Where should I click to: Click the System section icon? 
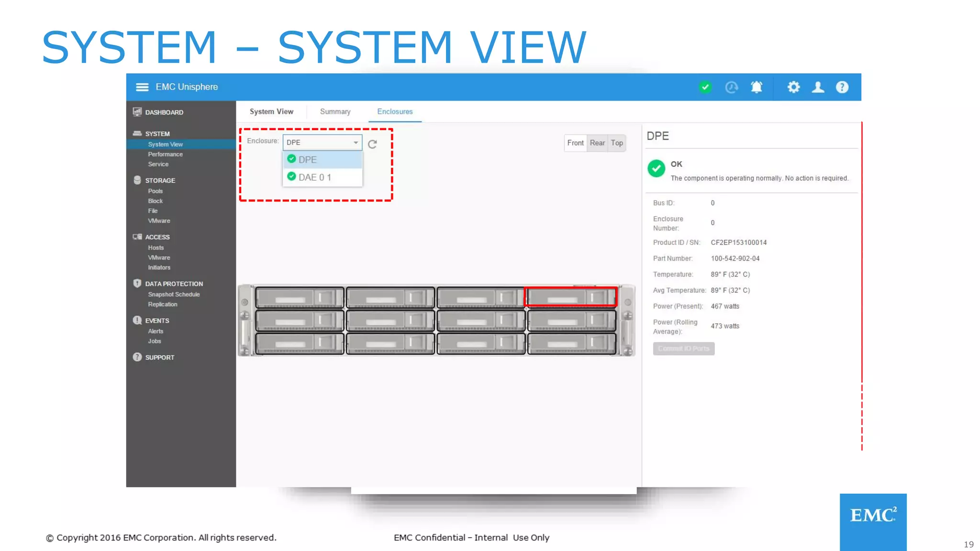[137, 133]
